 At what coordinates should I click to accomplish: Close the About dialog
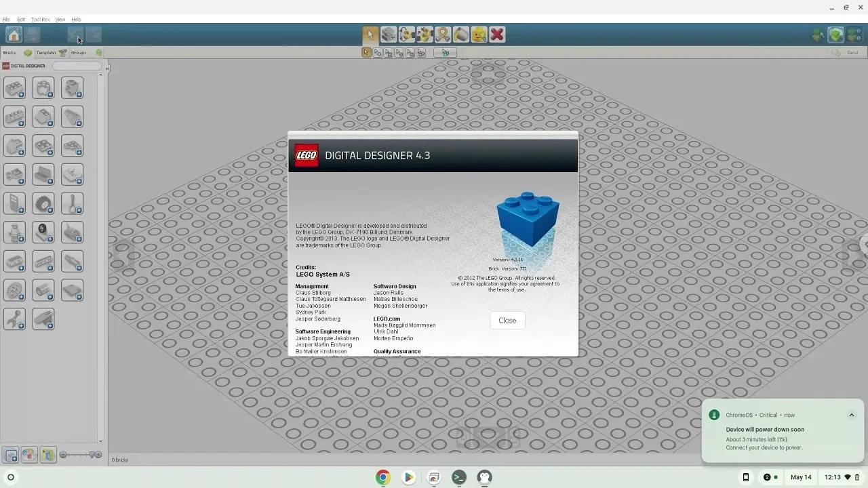507,321
